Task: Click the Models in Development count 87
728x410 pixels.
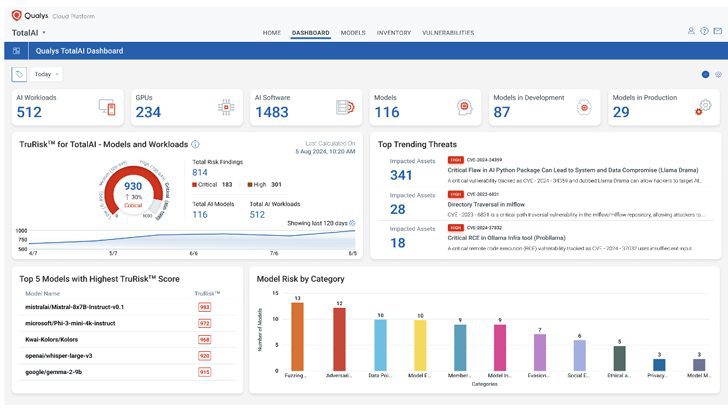Action: [x=501, y=112]
